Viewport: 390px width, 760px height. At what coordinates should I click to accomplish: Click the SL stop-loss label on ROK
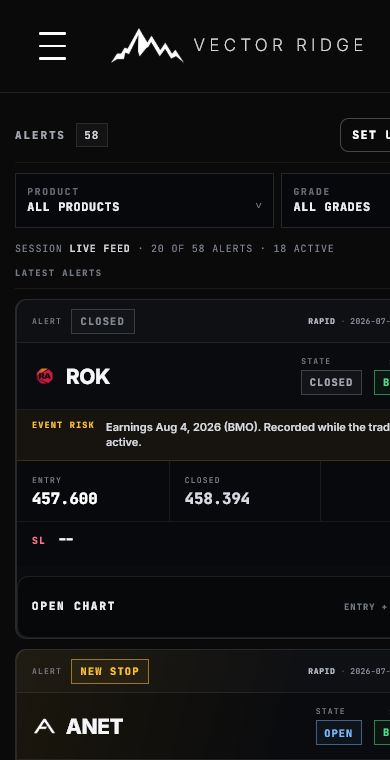tap(38, 540)
